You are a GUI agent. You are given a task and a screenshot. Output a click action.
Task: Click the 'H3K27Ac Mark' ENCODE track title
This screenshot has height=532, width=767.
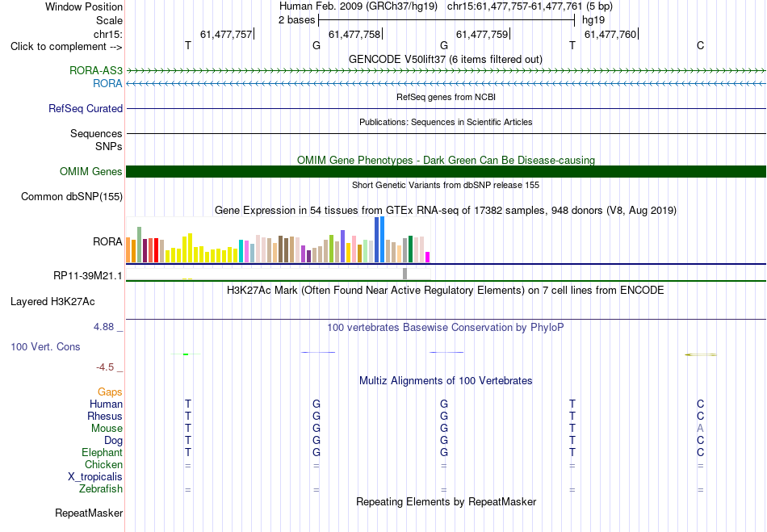[x=446, y=291]
